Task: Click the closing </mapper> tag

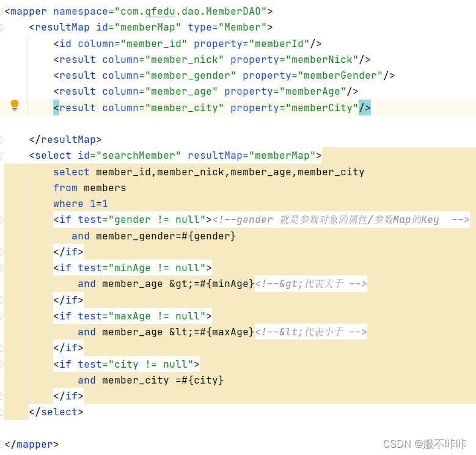Action: [32, 445]
